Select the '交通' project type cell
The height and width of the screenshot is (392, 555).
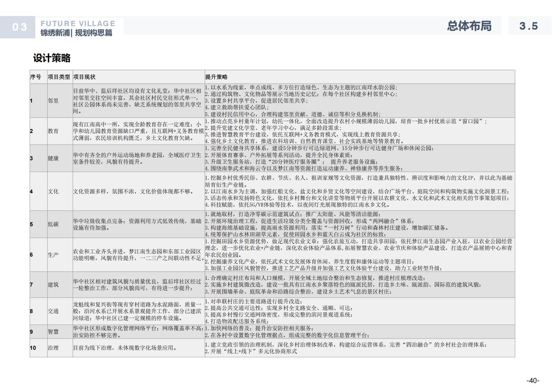(x=53, y=311)
